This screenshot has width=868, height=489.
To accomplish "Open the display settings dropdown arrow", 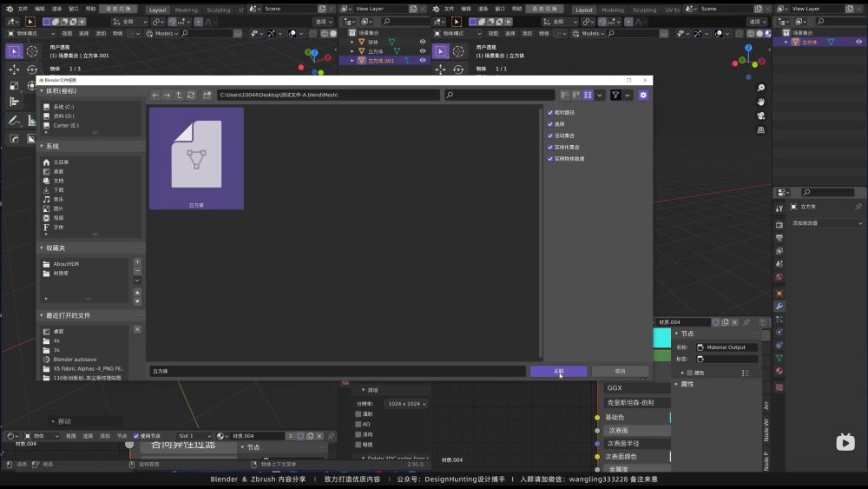I will click(600, 96).
